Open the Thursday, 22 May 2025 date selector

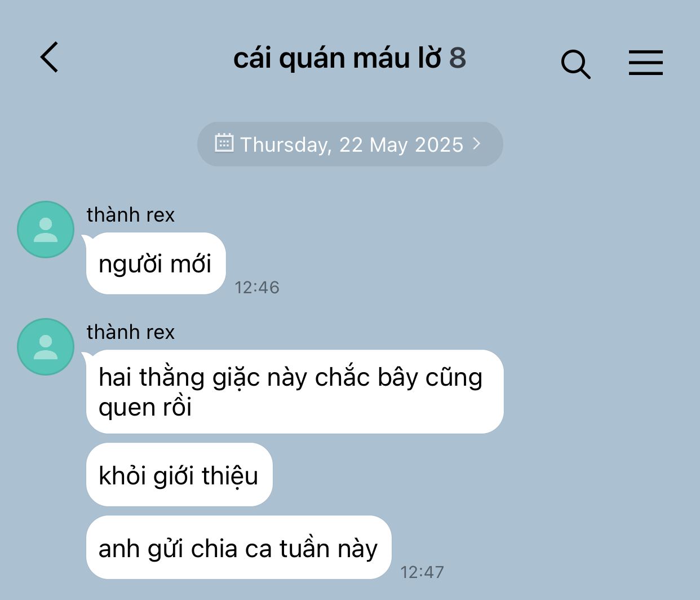pyautogui.click(x=350, y=144)
